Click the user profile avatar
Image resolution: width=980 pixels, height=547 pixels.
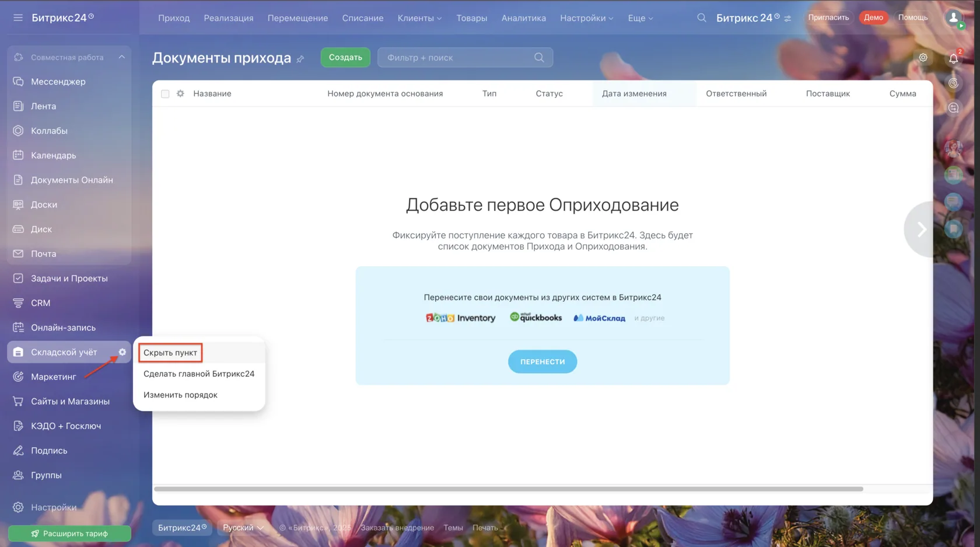click(954, 18)
